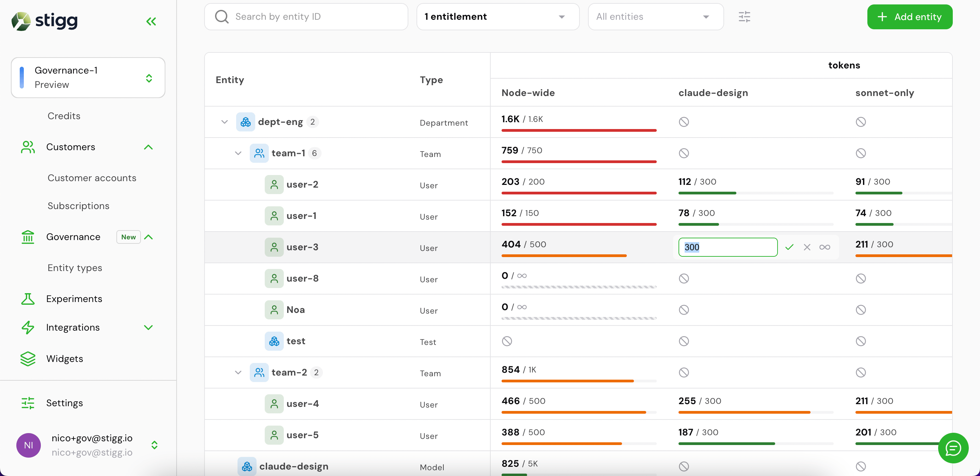The image size is (980, 476).
Task: Click the user-3 claude-design limit input
Action: [728, 247]
